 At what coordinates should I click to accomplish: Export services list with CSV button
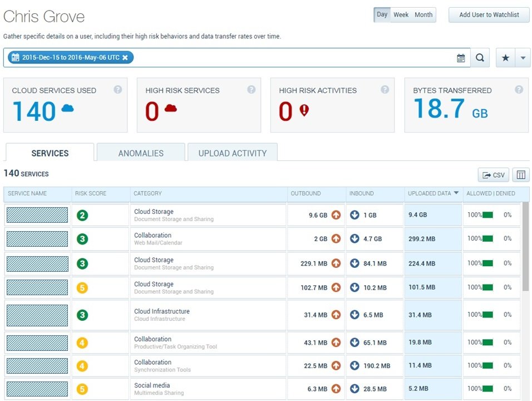(494, 175)
